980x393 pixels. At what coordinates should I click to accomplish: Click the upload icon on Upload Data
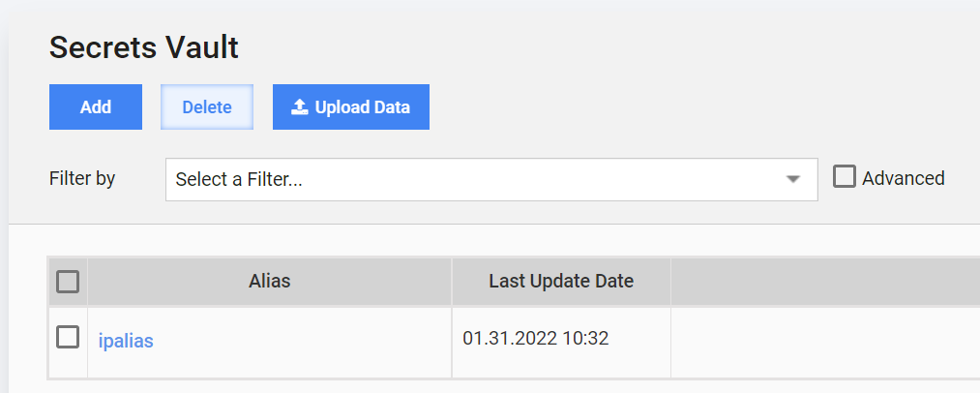(300, 107)
